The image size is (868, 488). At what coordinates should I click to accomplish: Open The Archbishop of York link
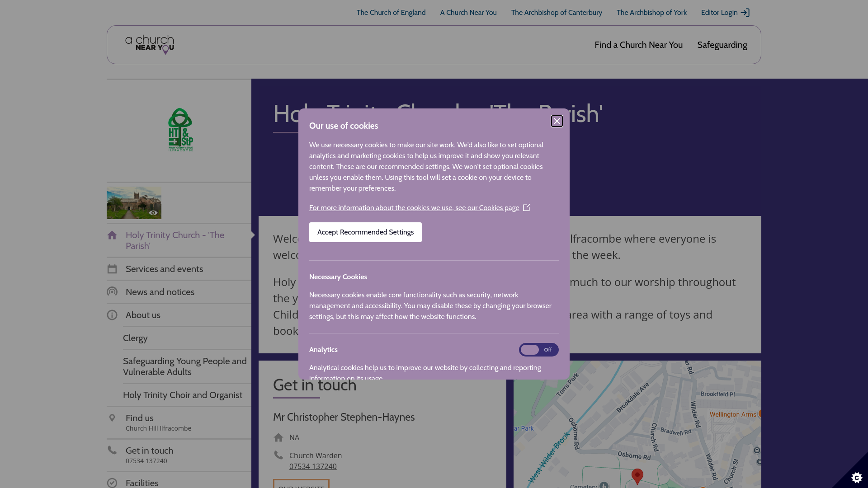point(651,13)
